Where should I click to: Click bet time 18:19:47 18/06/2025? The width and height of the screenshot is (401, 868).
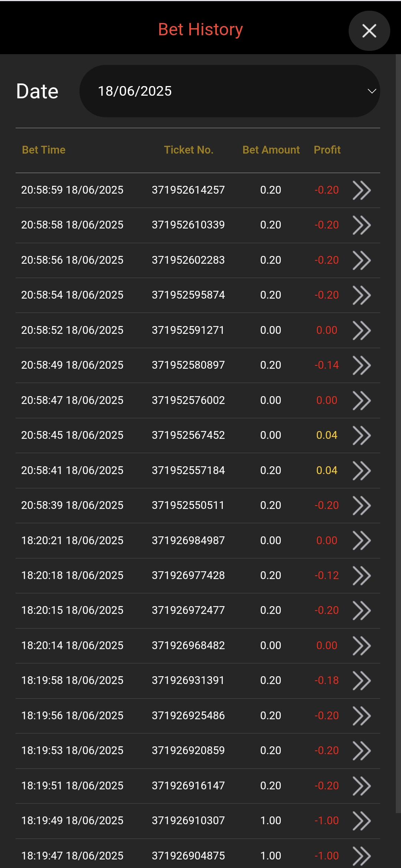coord(72,856)
